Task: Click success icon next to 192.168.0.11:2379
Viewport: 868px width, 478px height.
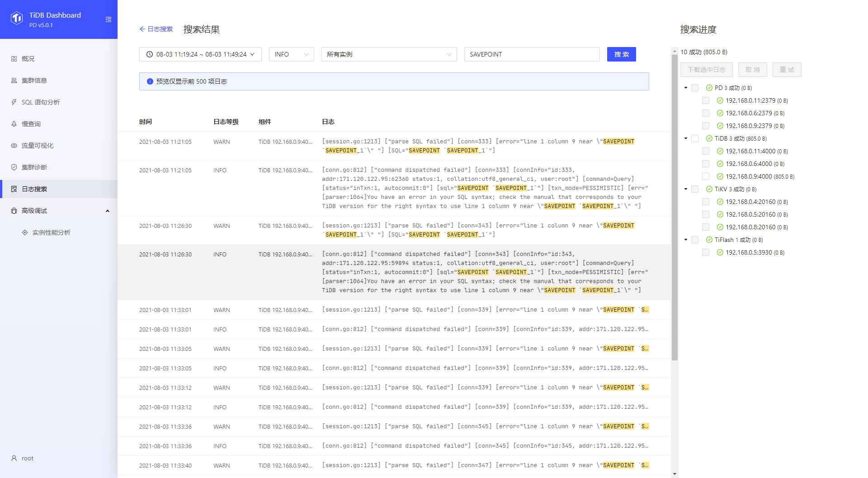Action: (720, 100)
